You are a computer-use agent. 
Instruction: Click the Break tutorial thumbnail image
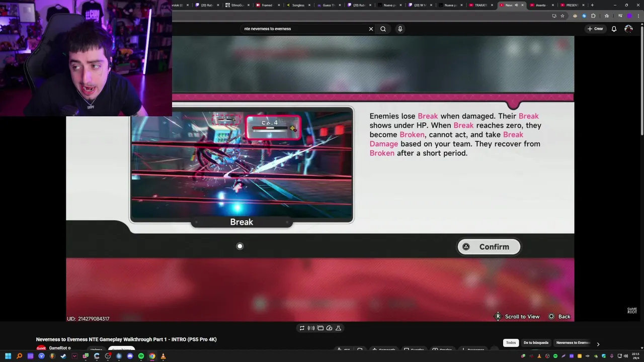click(x=242, y=165)
